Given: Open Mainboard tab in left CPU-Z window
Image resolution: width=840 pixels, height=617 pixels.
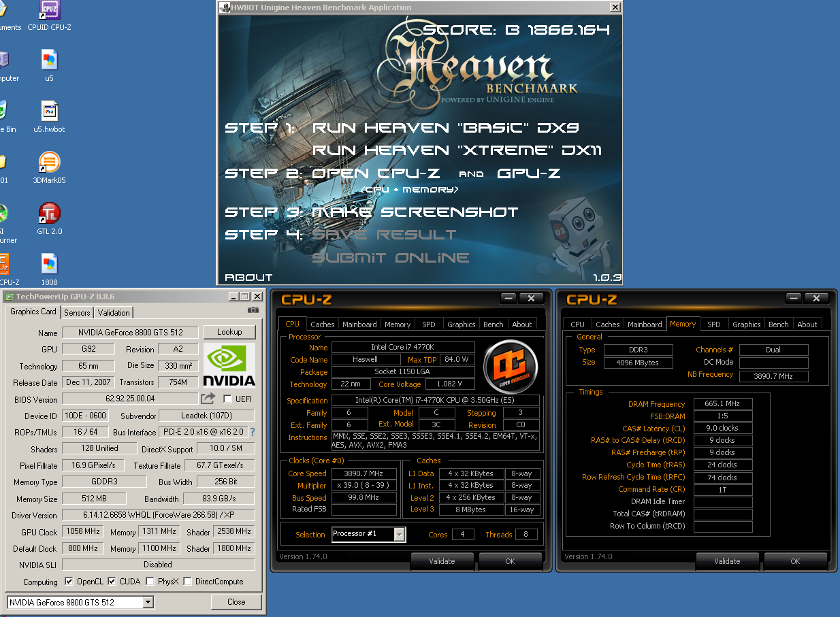Looking at the screenshot, I should pos(359,324).
